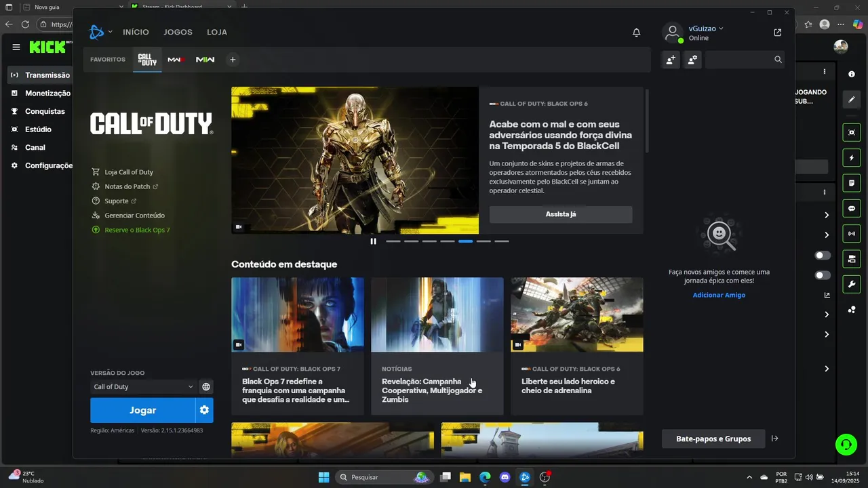Open the Black Ops 7 franchise card

coord(298,346)
